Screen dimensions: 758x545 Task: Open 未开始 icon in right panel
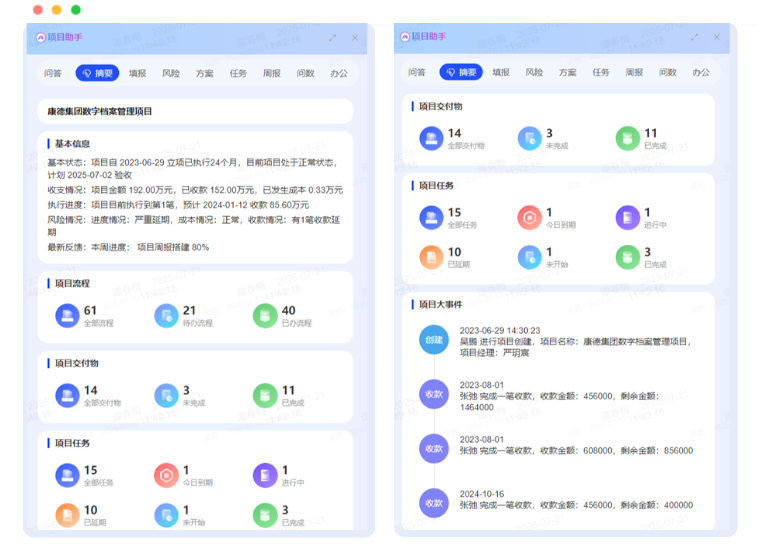530,258
